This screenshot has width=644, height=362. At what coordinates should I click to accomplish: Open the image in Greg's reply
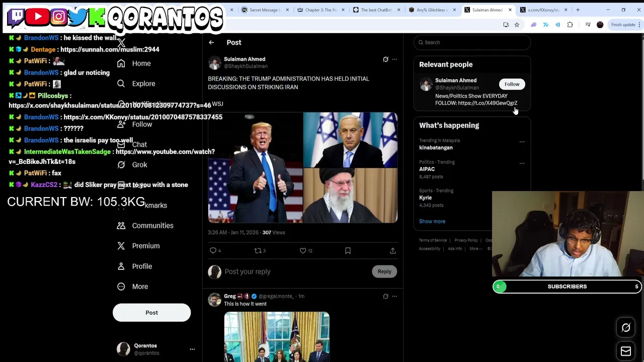[x=277, y=336]
